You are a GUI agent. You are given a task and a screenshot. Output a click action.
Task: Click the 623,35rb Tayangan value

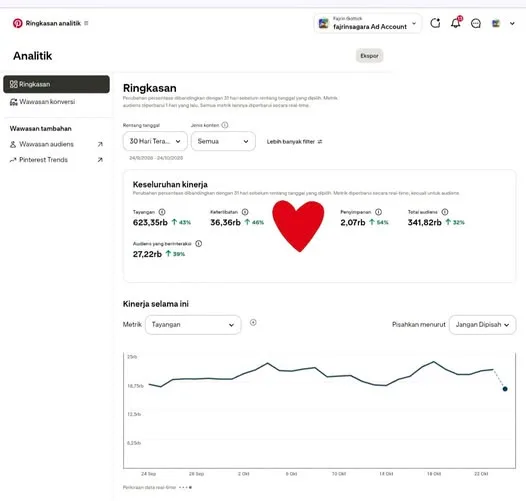coord(150,222)
